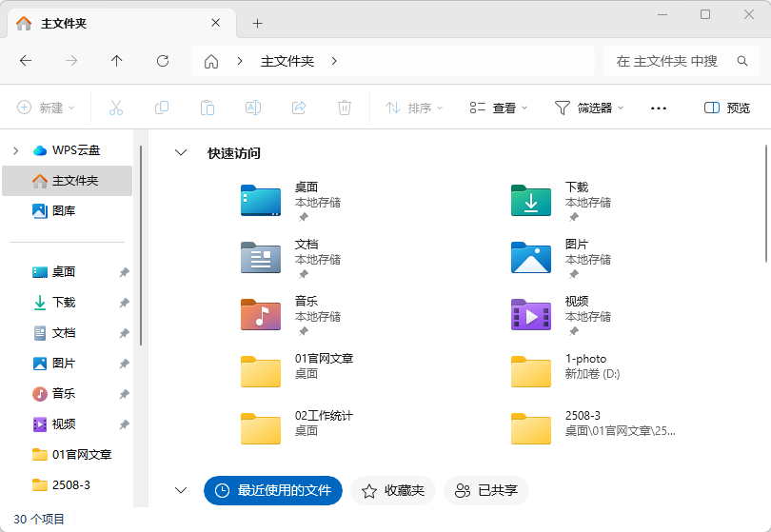Open the 排序 sort dropdown
Image resolution: width=771 pixels, height=532 pixels.
coord(414,108)
